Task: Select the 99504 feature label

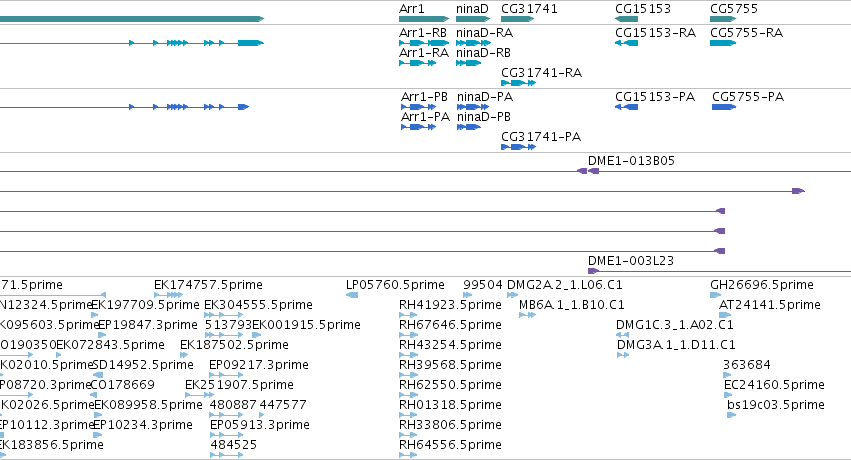Action: pyautogui.click(x=482, y=285)
